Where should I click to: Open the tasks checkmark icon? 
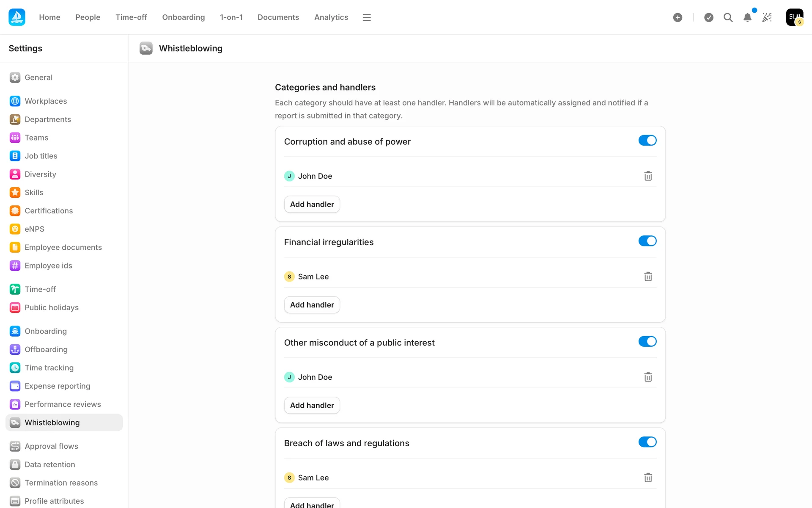709,17
